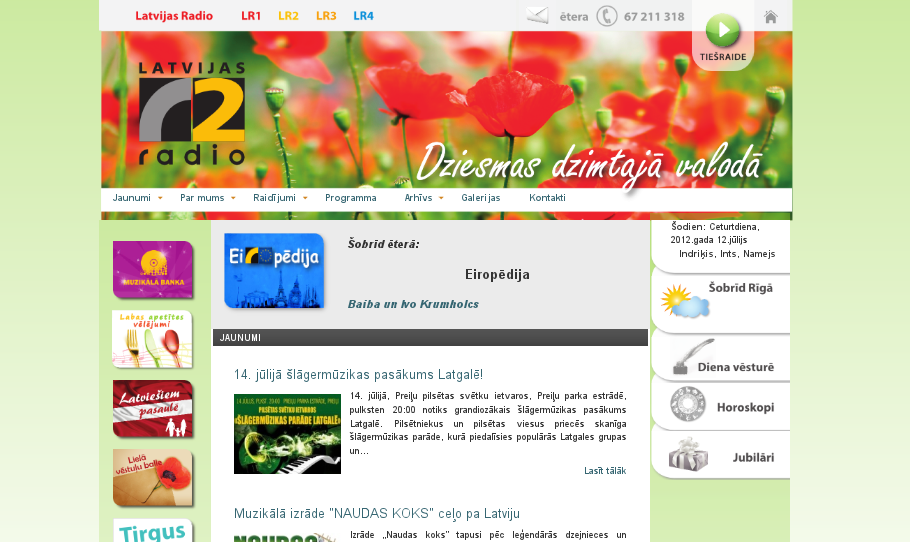Click the home icon in top bar

(770, 16)
